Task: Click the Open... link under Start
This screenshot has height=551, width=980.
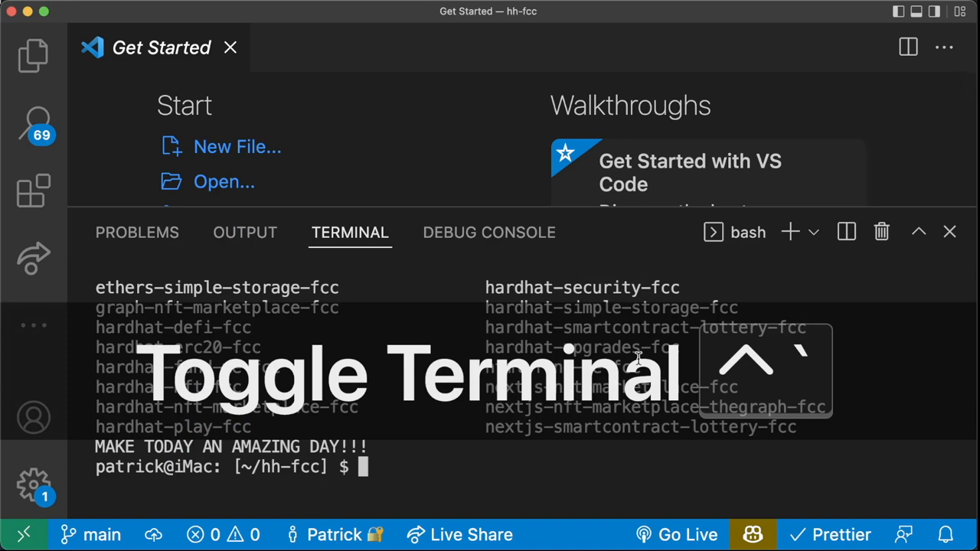Action: tap(224, 181)
